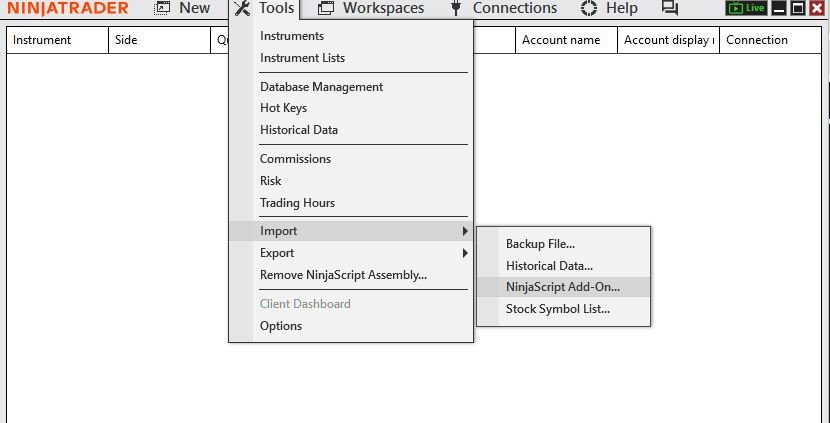Click the Help lifebuoy icon
Image resolution: width=830 pixels, height=423 pixels.
click(x=589, y=8)
